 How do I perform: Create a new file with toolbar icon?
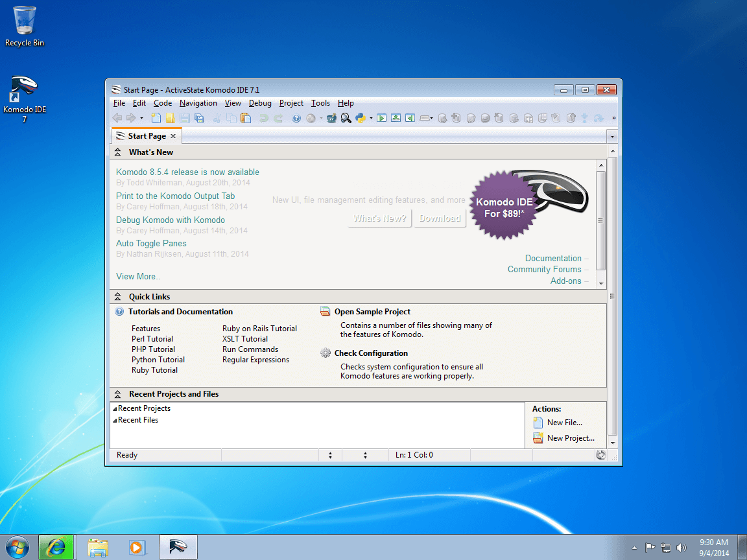pyautogui.click(x=156, y=118)
